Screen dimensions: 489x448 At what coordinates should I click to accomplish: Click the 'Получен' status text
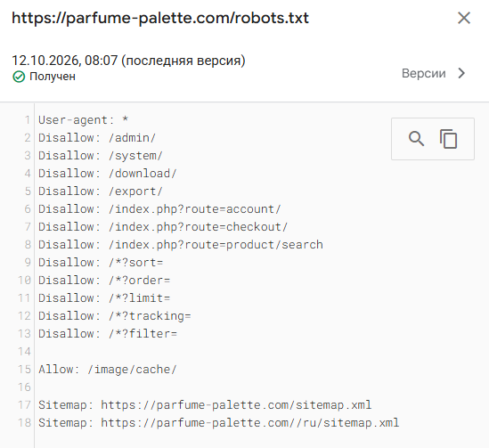(53, 77)
